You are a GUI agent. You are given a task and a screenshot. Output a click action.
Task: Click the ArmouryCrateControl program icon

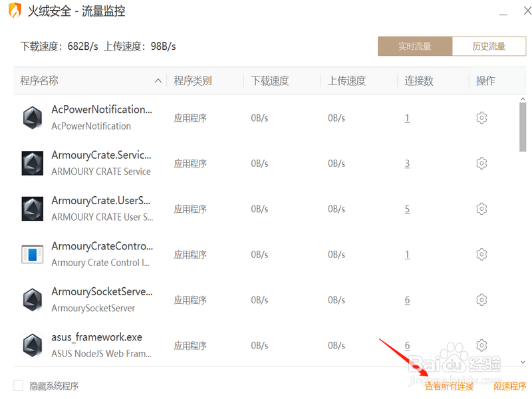point(32,254)
